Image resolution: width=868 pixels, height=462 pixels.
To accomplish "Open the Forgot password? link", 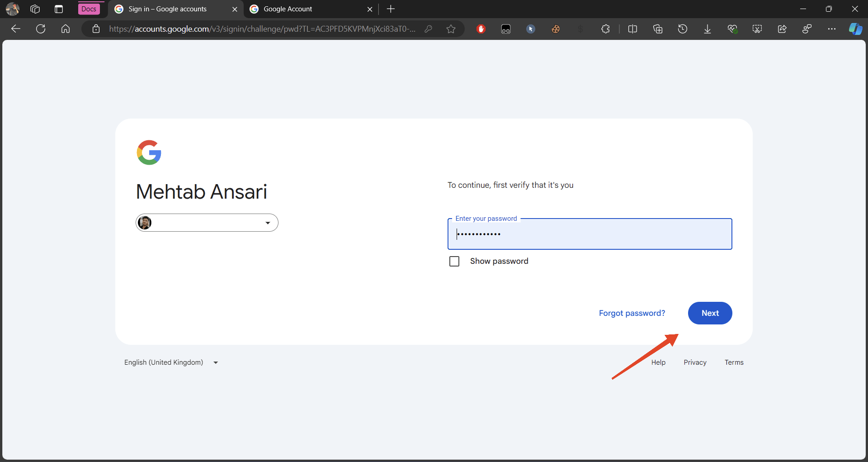I will pos(632,313).
